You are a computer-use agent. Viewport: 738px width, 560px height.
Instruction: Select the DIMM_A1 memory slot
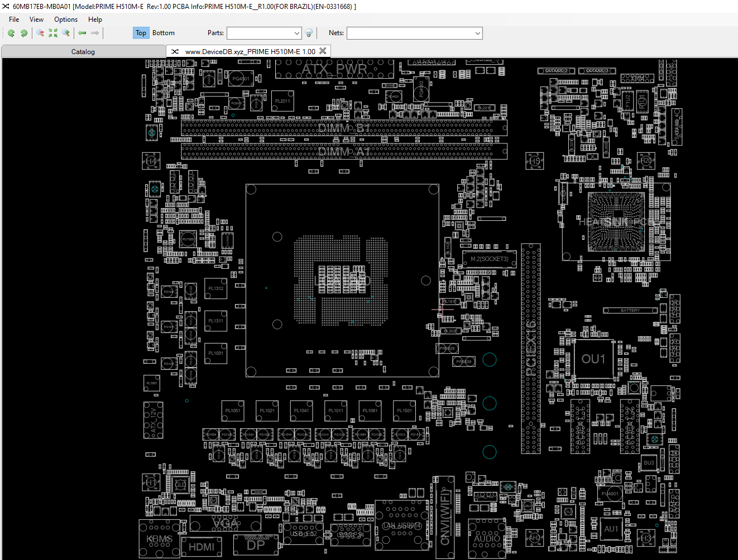[x=344, y=151]
